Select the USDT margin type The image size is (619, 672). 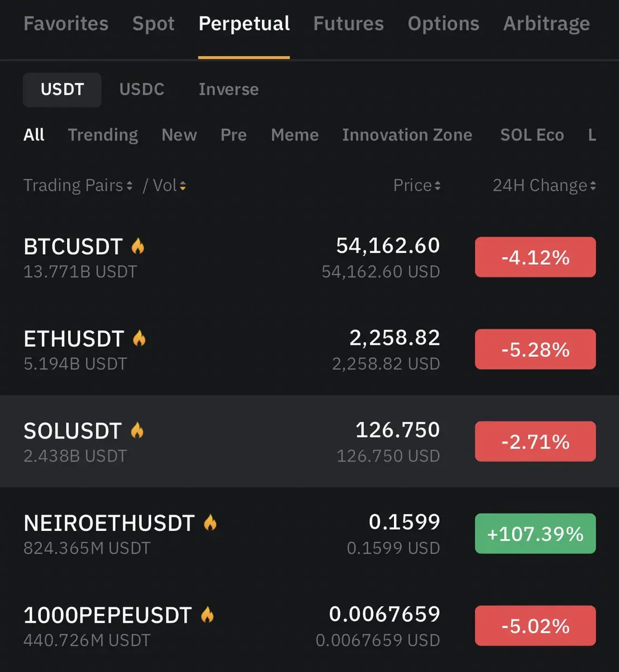62,90
